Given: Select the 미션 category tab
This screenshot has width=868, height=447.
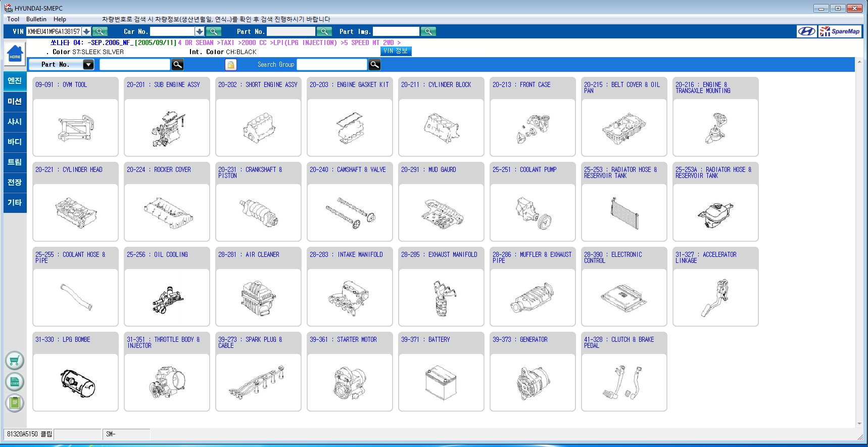Looking at the screenshot, I should 15,101.
